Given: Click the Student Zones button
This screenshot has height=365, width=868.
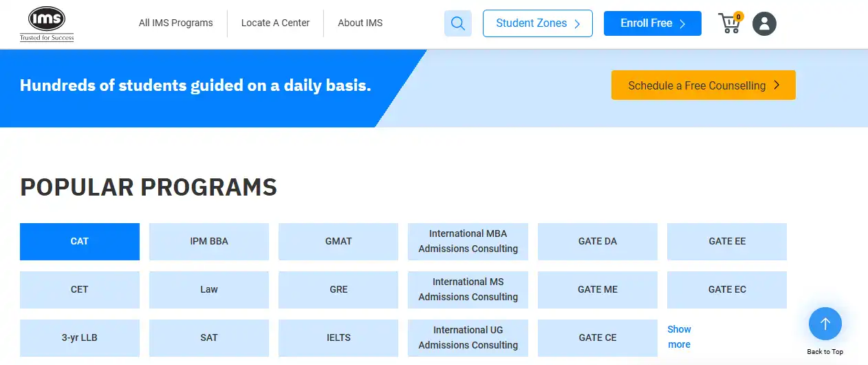Looking at the screenshot, I should 538,23.
